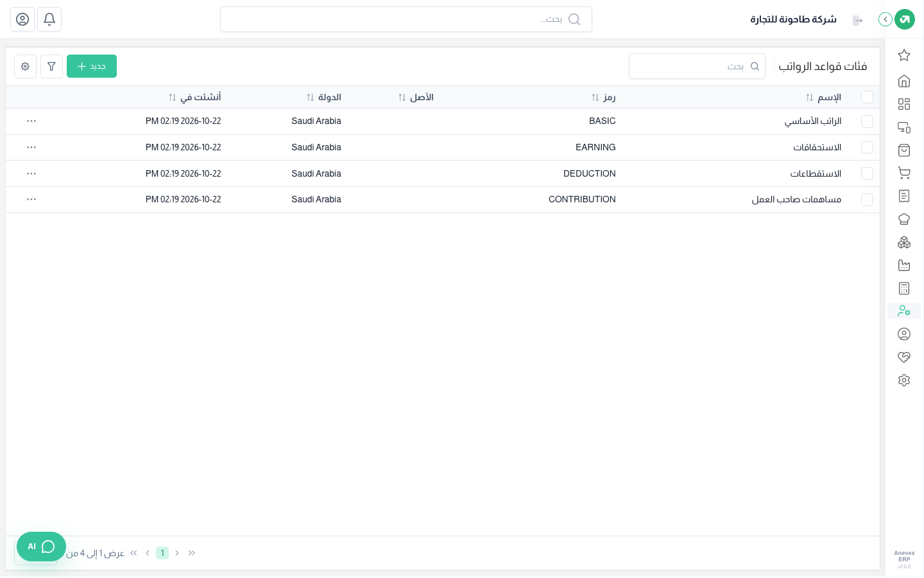924x578 pixels.
Task: Check the الاستحقاقات row checkbox
Action: click(x=867, y=147)
